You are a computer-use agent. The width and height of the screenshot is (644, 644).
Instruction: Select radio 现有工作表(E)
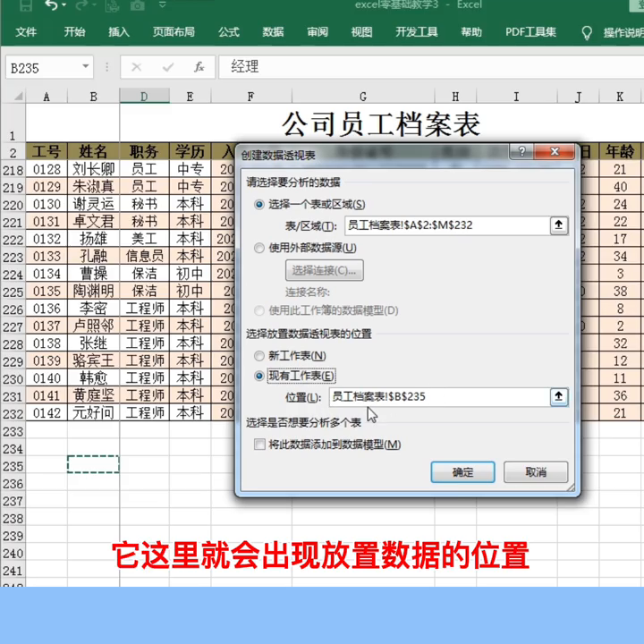pyautogui.click(x=259, y=376)
